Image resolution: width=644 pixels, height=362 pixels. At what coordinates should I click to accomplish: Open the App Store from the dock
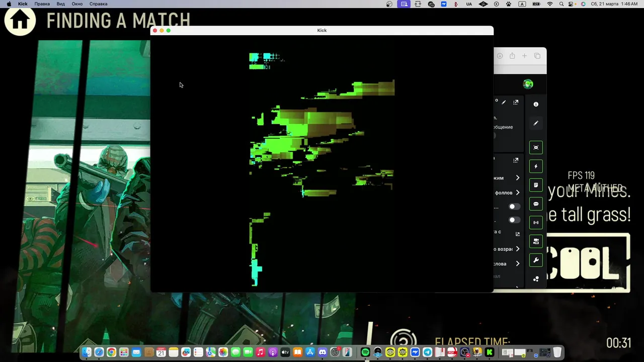(x=310, y=352)
